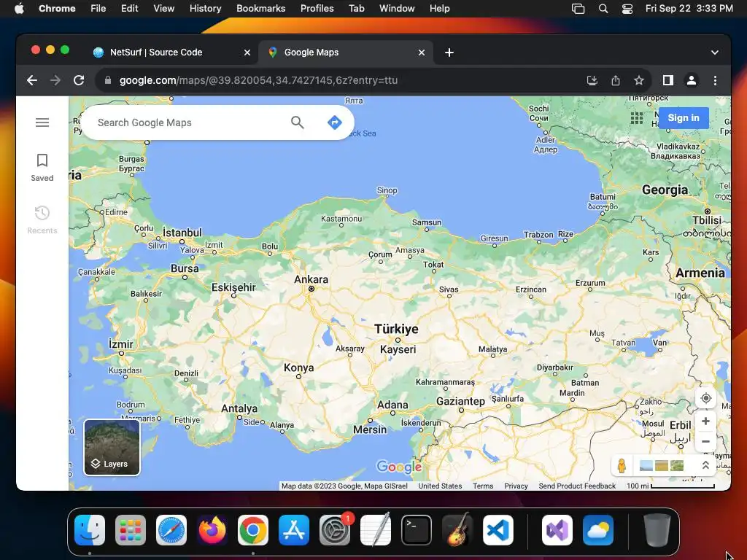747x560 pixels.
Task: Open the Chrome profile button
Action: (x=692, y=80)
